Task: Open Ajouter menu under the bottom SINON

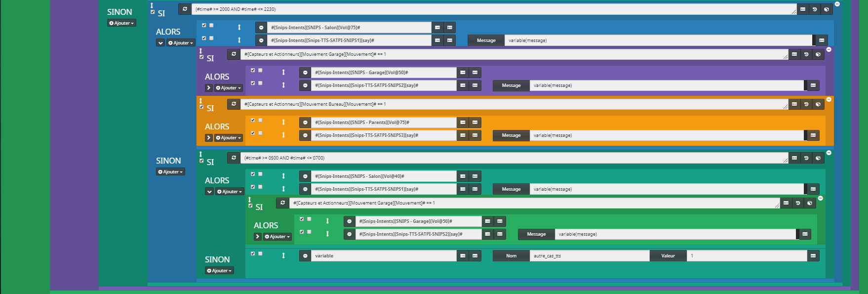Action: click(219, 271)
